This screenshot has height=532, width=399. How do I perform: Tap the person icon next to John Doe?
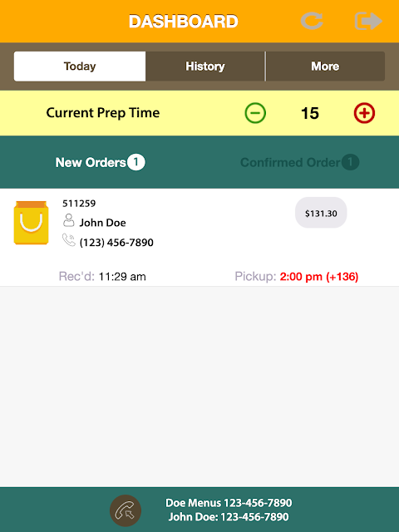[x=68, y=220]
